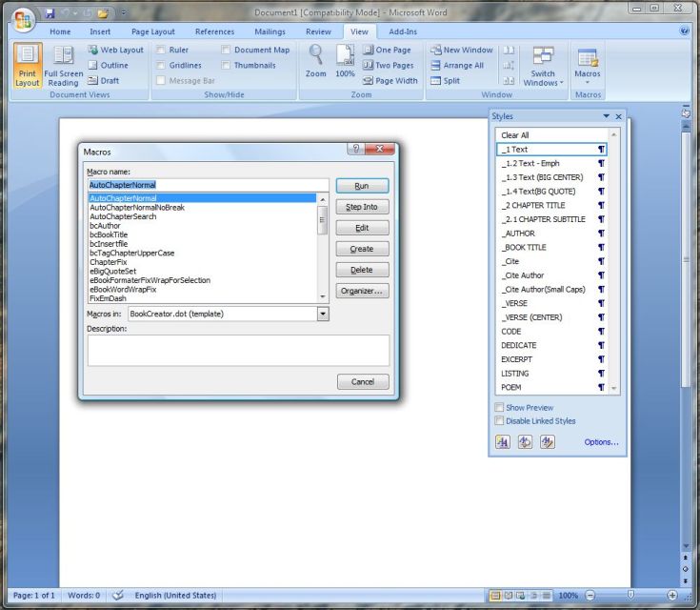
Task: Click the Run button in Macros dialog
Action: pos(362,186)
